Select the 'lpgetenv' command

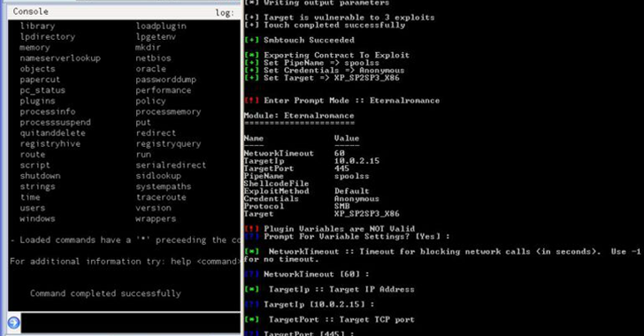156,37
